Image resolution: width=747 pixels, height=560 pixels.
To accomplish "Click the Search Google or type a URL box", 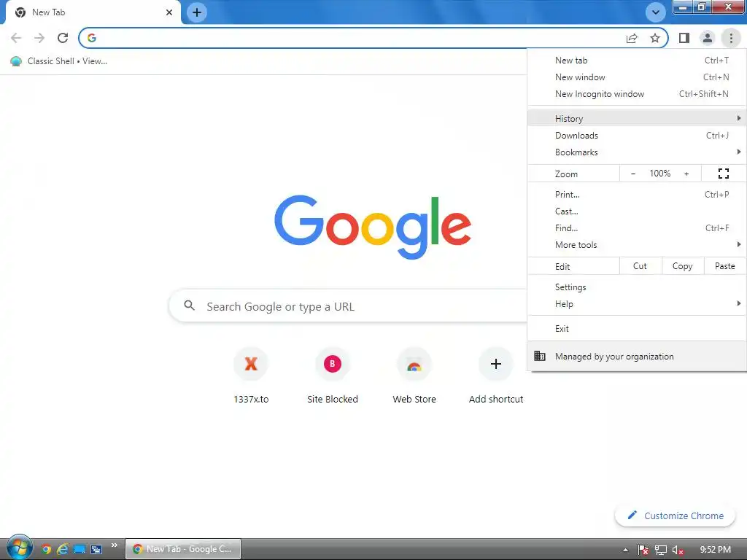I will tap(349, 306).
